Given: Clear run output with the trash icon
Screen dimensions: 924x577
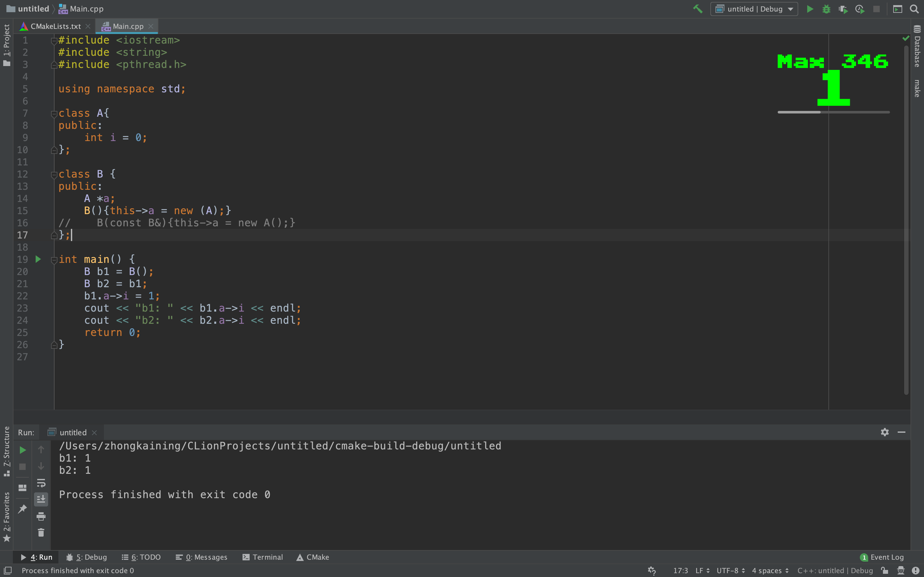Looking at the screenshot, I should pos(41,532).
